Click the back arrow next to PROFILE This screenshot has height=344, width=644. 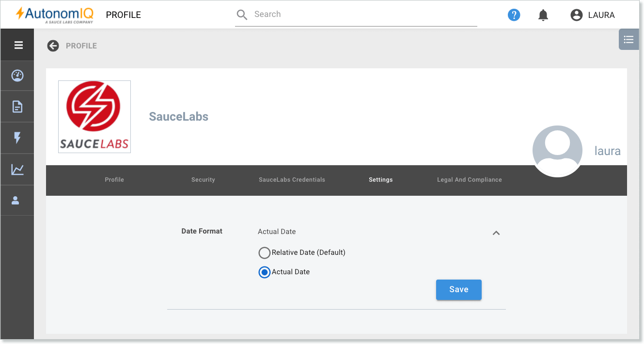(x=53, y=46)
